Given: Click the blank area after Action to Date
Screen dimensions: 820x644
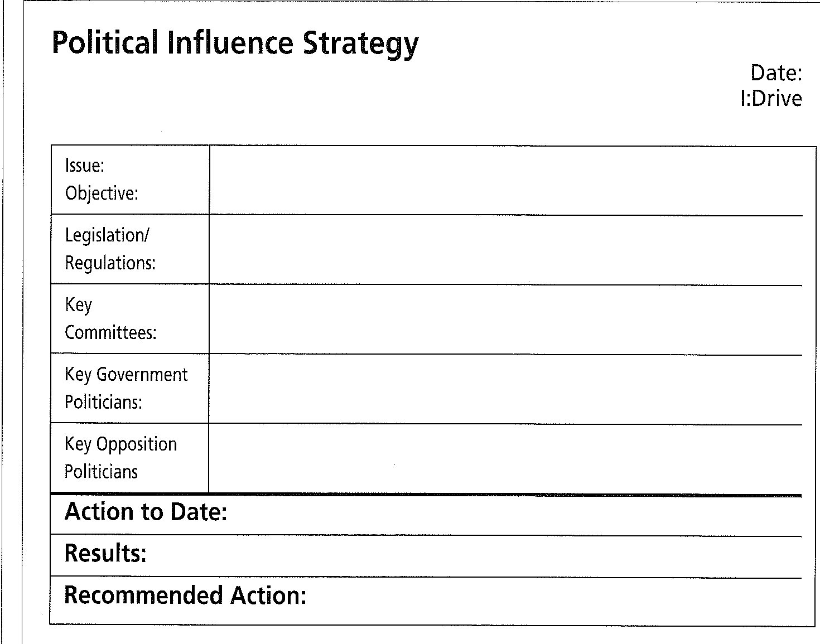Looking at the screenshot, I should pyautogui.click(x=515, y=515).
